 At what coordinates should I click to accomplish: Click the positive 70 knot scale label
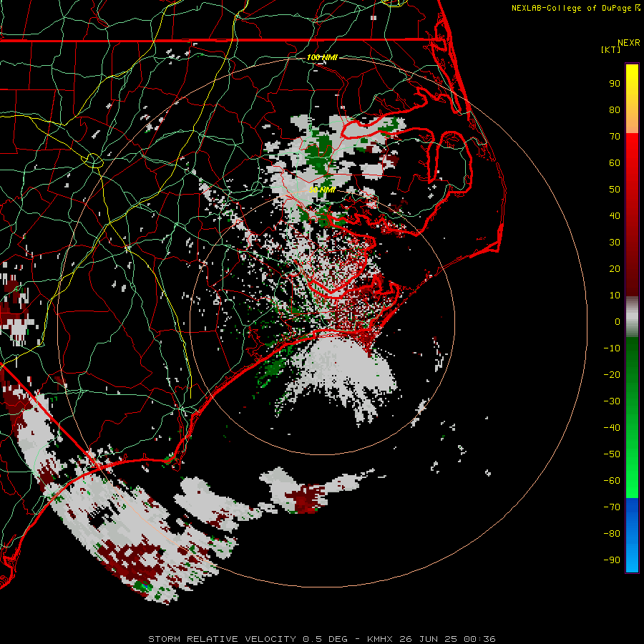click(615, 137)
